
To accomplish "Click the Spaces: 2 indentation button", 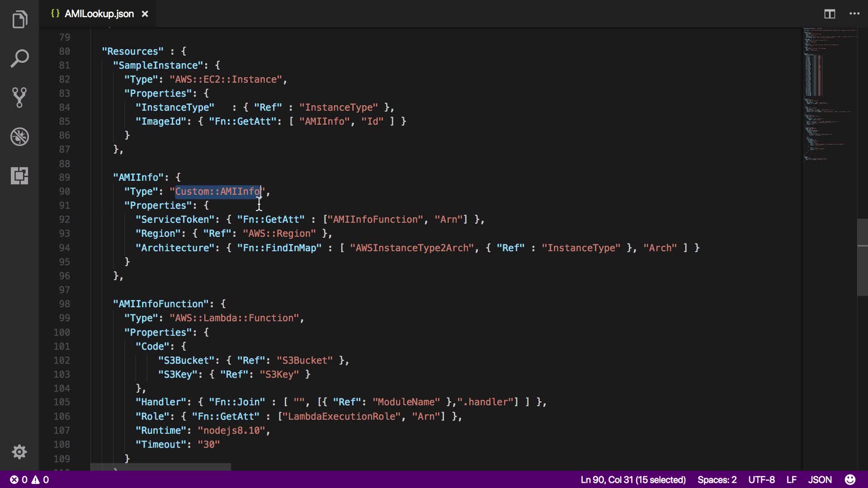I will point(717,479).
